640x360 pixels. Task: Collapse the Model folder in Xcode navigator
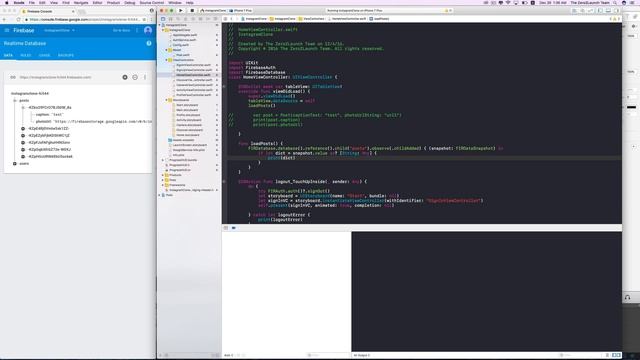[x=167, y=50]
